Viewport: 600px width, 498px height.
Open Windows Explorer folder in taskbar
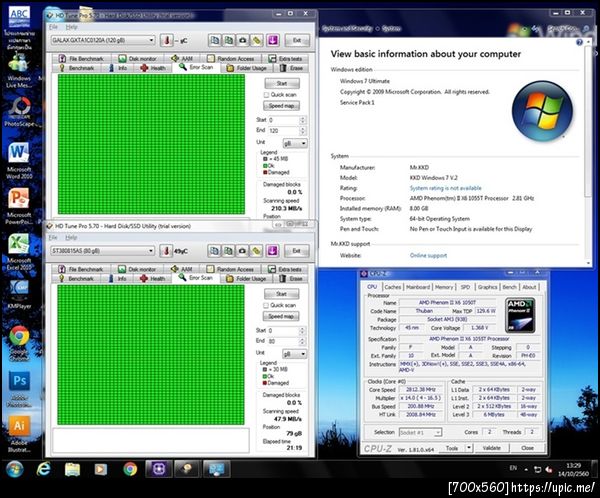click(x=72, y=469)
